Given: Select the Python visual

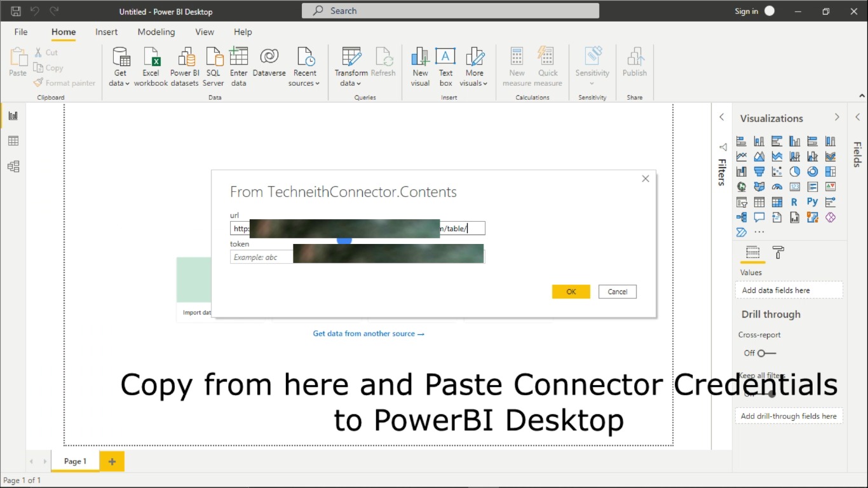Looking at the screenshot, I should [813, 202].
